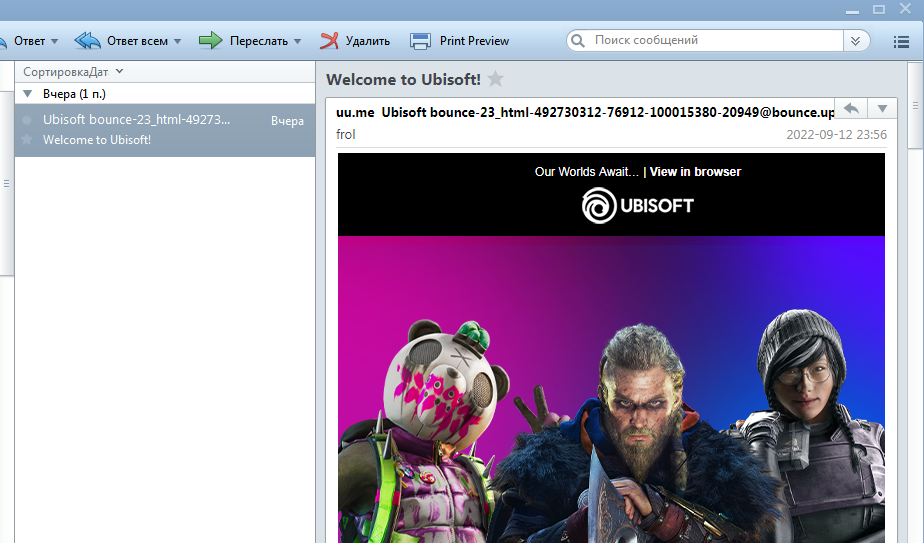Viewport: 924px width, 543px height.
Task: Click the Ubisoft logo in email
Action: coord(638,205)
